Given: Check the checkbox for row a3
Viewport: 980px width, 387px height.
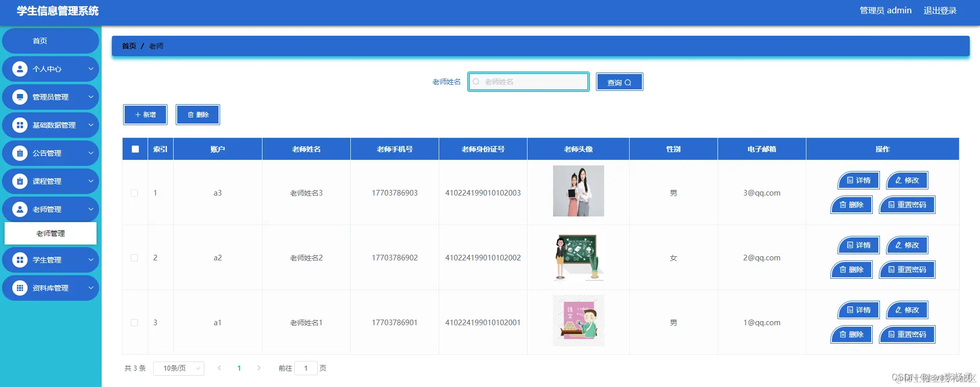Looking at the screenshot, I should [x=134, y=193].
